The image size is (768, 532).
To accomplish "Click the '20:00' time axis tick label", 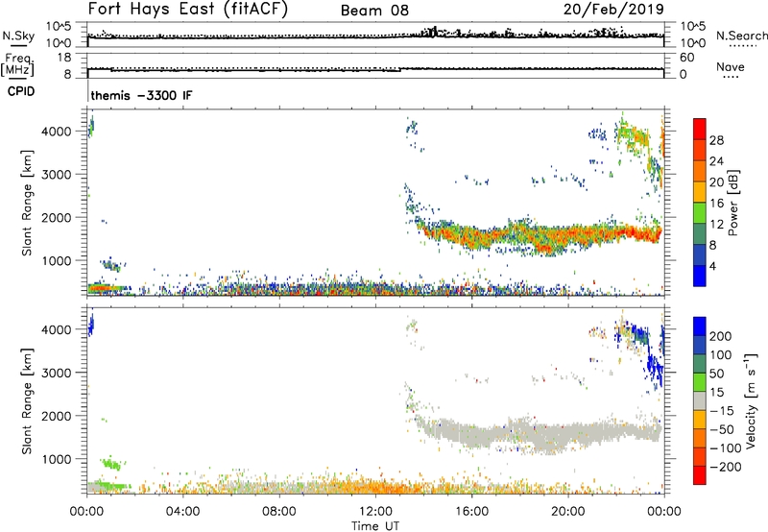I will tap(567, 512).
